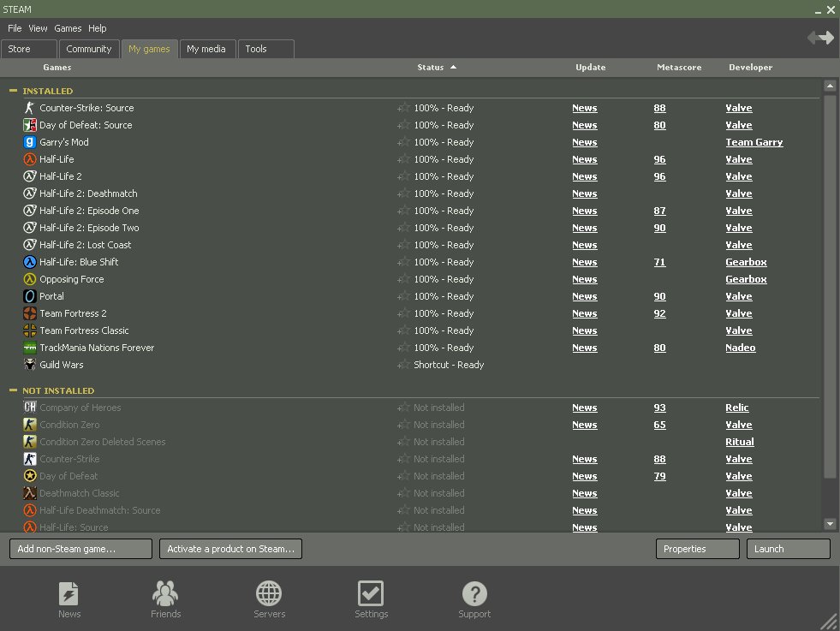Toggle favorite star for Half-Life 2
Image resolution: width=840 pixels, height=631 pixels.
click(x=403, y=176)
